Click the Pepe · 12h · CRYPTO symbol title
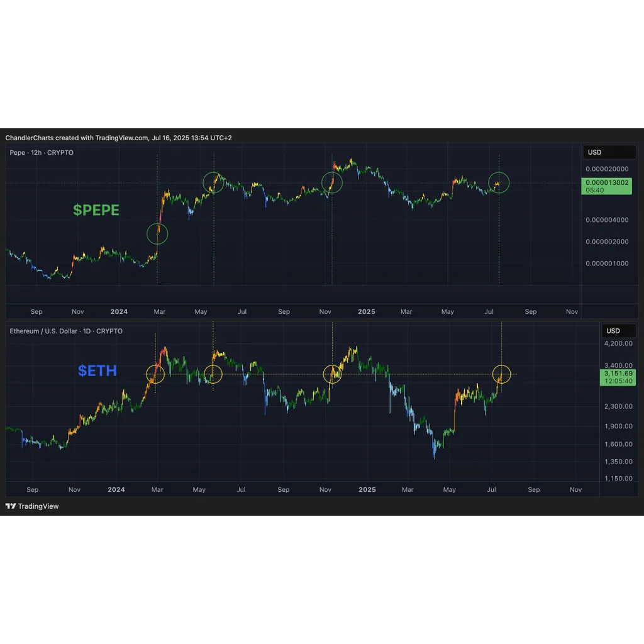Viewport: 644px width, 644px height. coord(42,152)
